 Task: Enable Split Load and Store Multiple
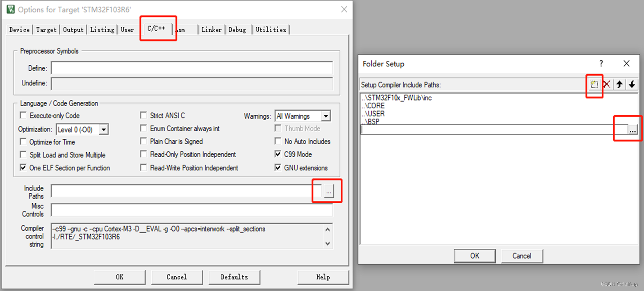23,155
